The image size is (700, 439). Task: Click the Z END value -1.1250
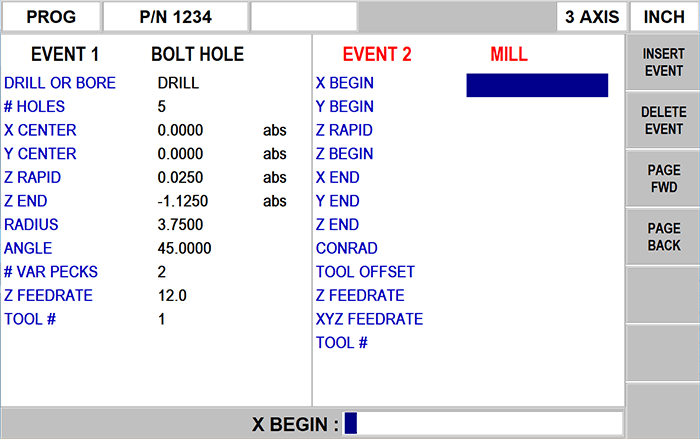point(183,201)
